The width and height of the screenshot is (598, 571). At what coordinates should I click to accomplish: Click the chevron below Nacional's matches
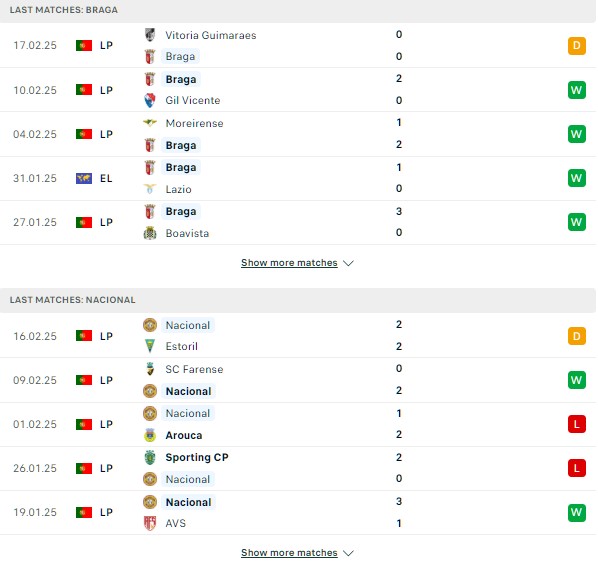click(348, 553)
